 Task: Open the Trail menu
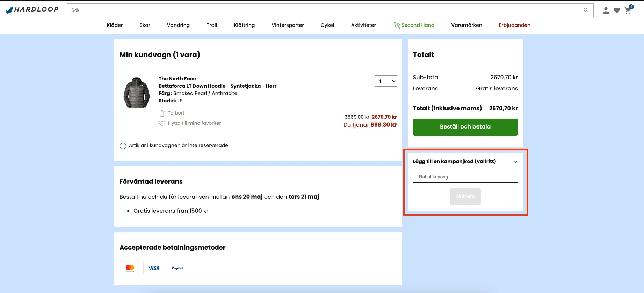pos(212,25)
